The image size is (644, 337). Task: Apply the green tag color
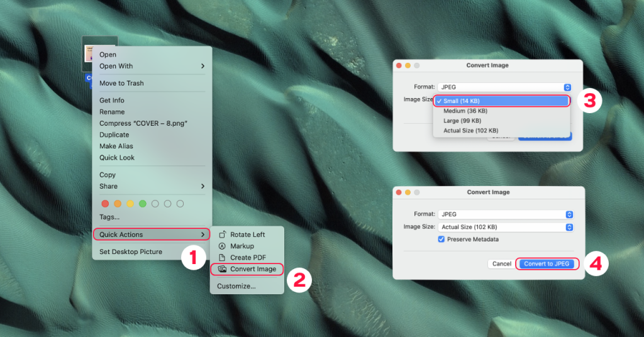pyautogui.click(x=143, y=204)
